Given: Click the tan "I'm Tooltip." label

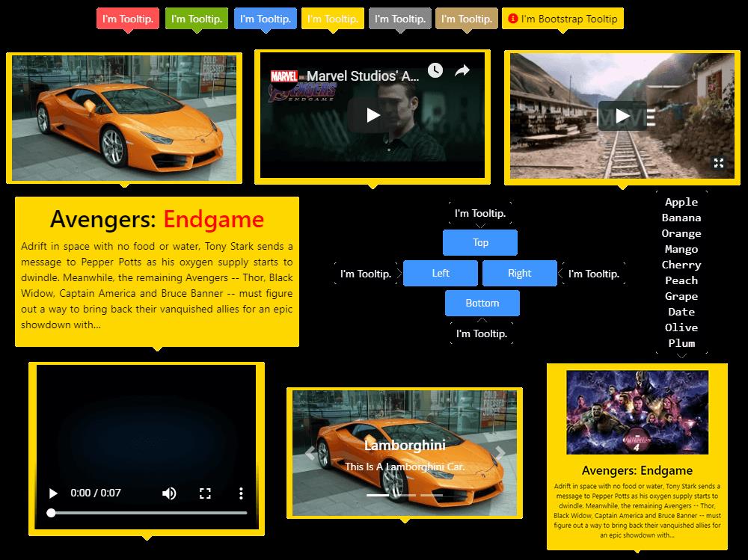Looking at the screenshot, I should coord(467,19).
